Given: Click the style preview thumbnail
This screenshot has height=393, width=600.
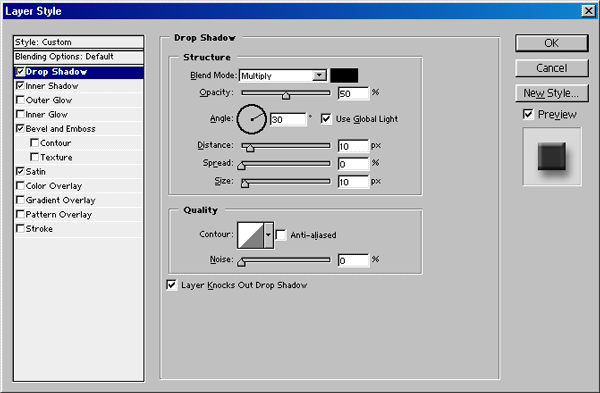Looking at the screenshot, I should pos(552,157).
